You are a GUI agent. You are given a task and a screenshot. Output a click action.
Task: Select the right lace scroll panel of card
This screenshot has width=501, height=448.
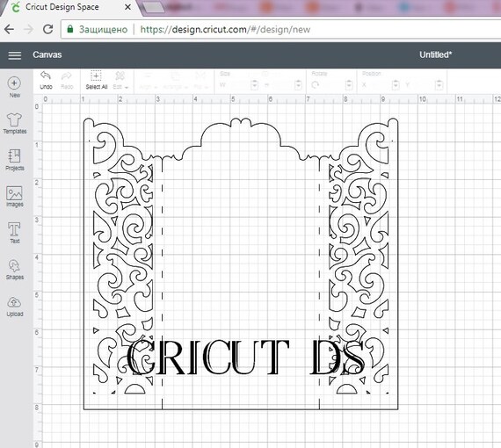pyautogui.click(x=359, y=262)
